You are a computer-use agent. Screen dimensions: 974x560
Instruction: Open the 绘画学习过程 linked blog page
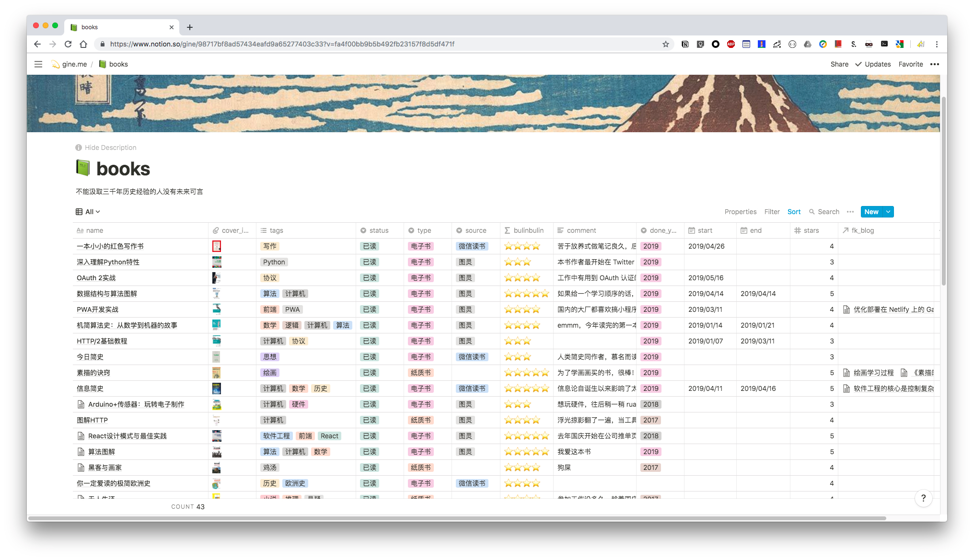(x=869, y=373)
